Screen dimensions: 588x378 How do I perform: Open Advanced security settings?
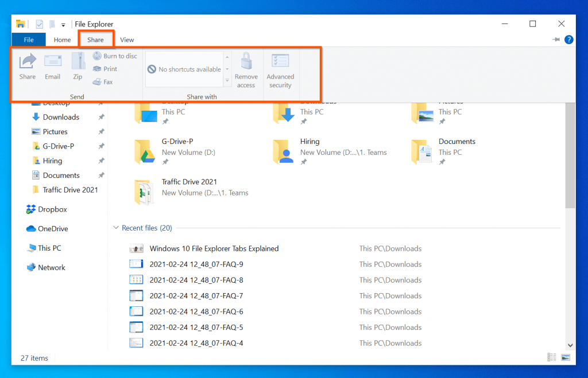point(280,69)
